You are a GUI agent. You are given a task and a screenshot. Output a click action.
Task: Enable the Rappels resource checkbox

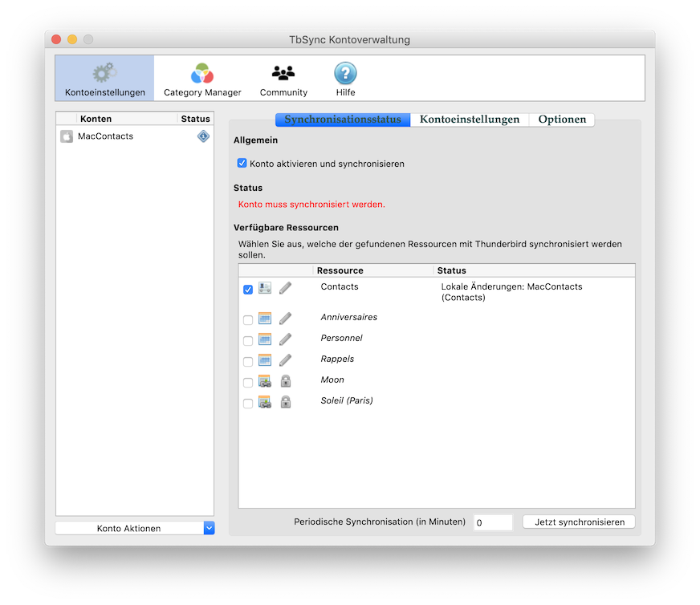click(248, 361)
